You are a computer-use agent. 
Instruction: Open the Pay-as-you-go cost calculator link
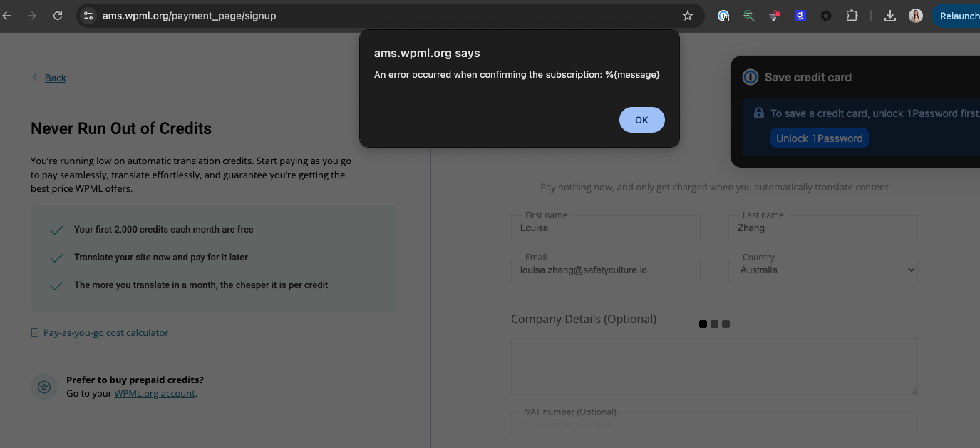tap(106, 332)
